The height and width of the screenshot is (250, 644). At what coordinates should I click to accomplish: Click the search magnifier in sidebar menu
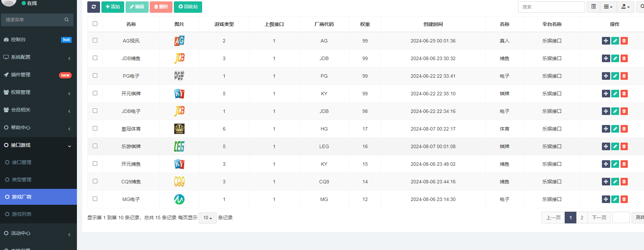pyautogui.click(x=67, y=20)
